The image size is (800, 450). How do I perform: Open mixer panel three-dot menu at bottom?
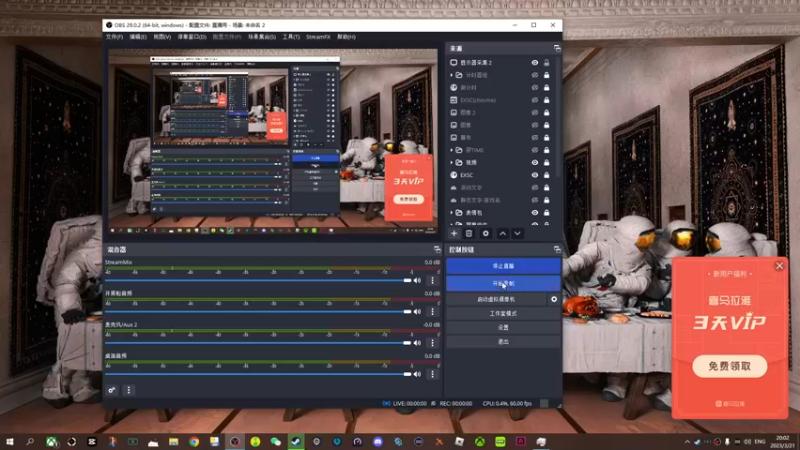(129, 390)
